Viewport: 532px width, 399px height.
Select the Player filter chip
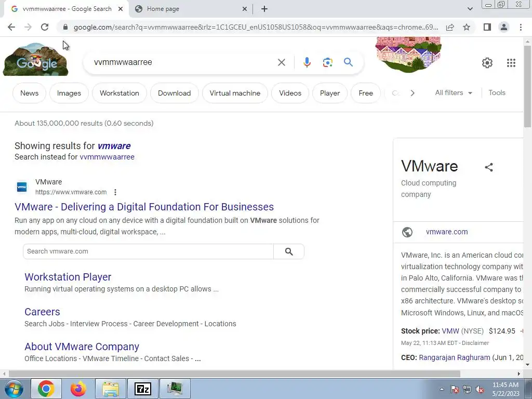pyautogui.click(x=330, y=93)
